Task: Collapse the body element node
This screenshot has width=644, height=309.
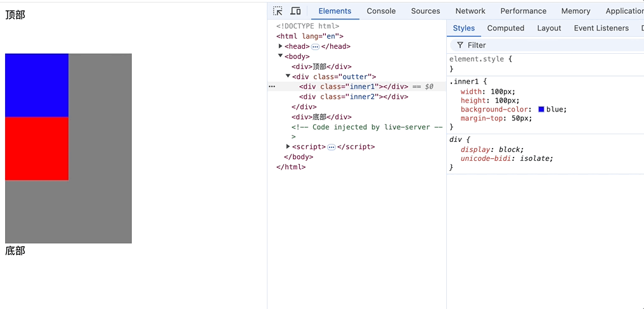Action: tap(281, 56)
